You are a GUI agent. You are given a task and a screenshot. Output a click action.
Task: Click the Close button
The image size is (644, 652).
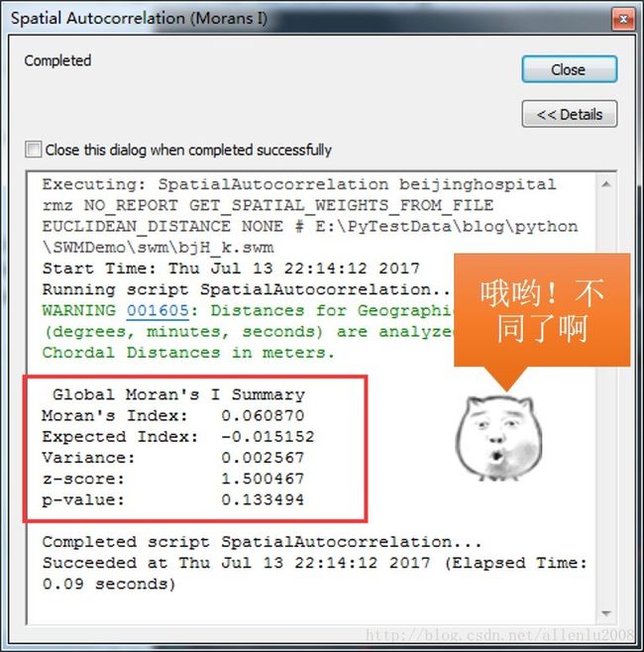pyautogui.click(x=569, y=69)
